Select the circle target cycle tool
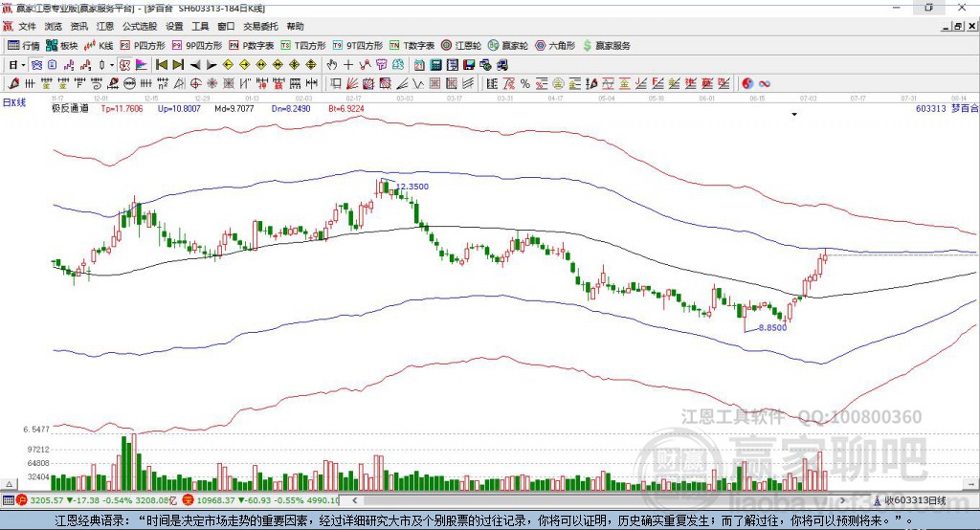 point(195,83)
